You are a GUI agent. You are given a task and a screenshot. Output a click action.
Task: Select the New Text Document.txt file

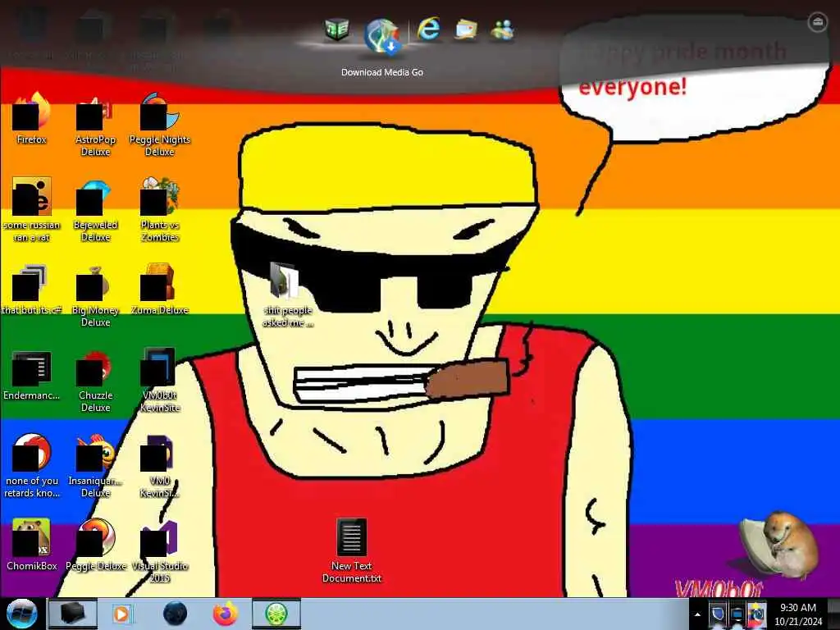click(x=351, y=550)
